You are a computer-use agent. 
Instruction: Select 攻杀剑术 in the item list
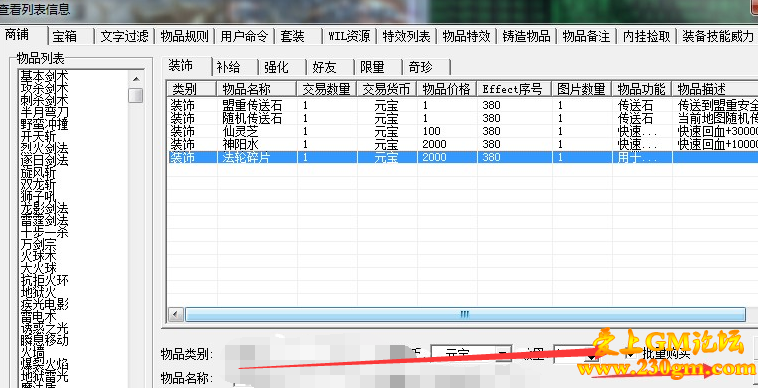(x=44, y=88)
